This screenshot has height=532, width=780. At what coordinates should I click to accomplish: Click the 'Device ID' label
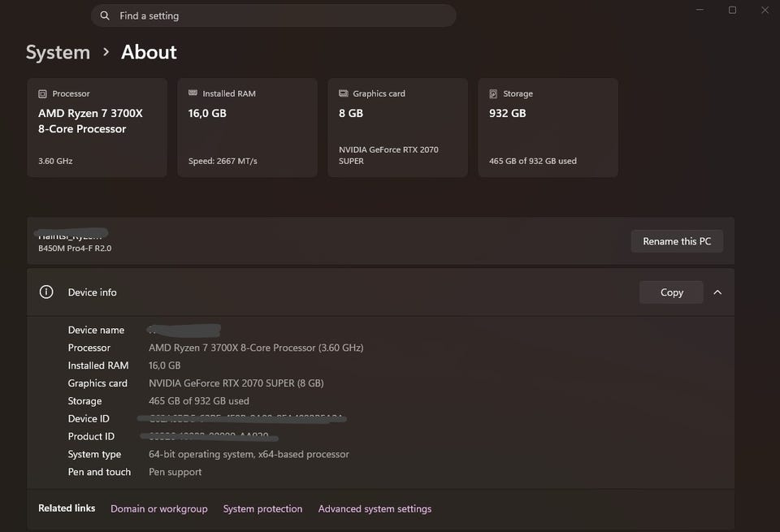click(x=89, y=418)
